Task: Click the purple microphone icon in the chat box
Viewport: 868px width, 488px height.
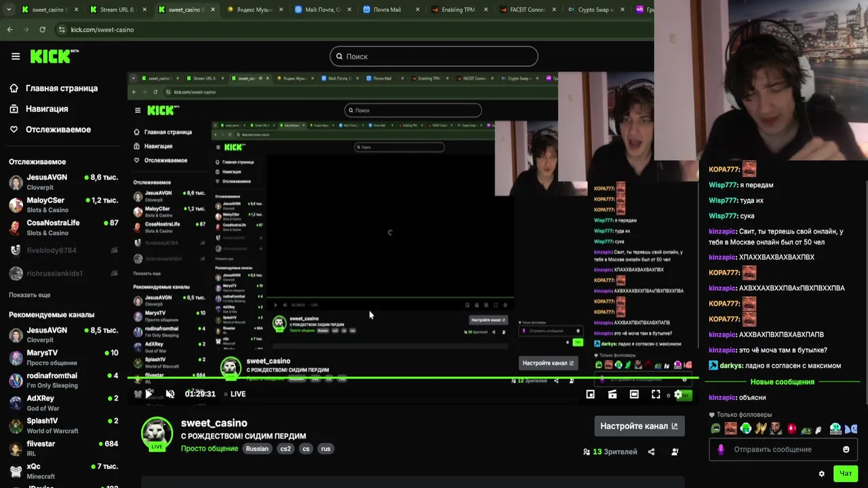Action: pos(720,449)
